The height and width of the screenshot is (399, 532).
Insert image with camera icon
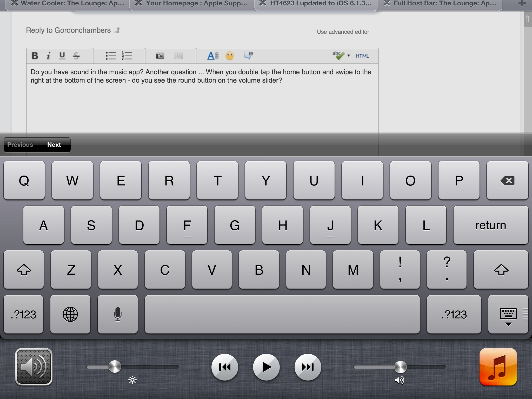click(160, 56)
